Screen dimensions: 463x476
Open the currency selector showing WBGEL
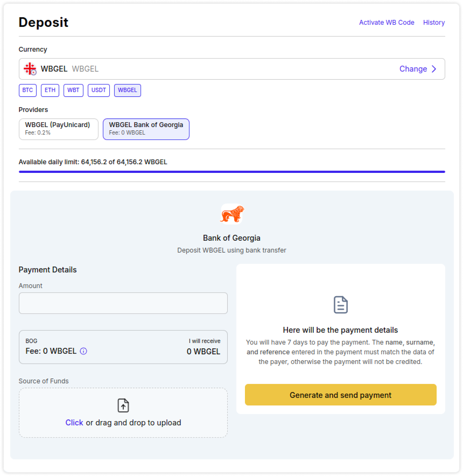(x=208, y=69)
